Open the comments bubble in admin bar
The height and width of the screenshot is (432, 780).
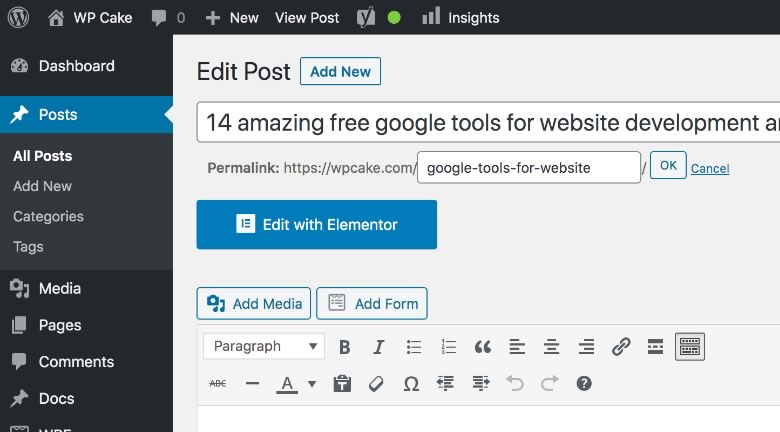pos(168,18)
